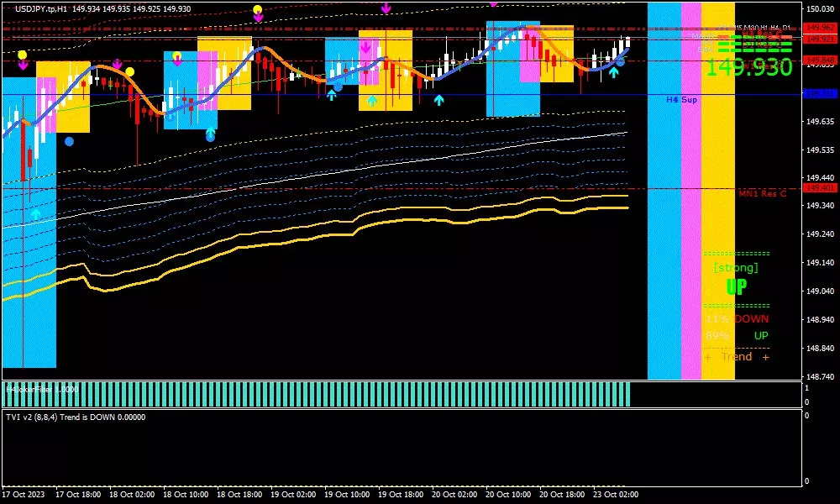Click the '20 Oct 10:00' time label

pyautogui.click(x=508, y=495)
